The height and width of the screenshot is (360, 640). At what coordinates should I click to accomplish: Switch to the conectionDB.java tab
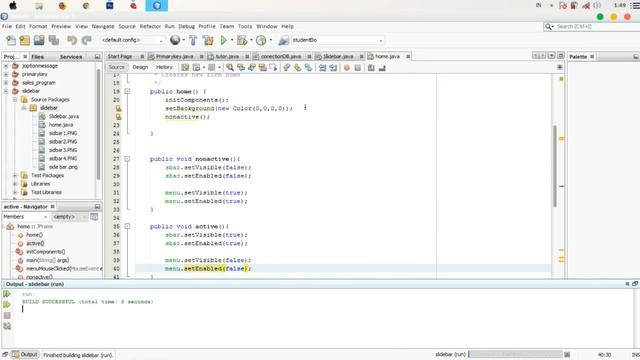tap(281, 56)
